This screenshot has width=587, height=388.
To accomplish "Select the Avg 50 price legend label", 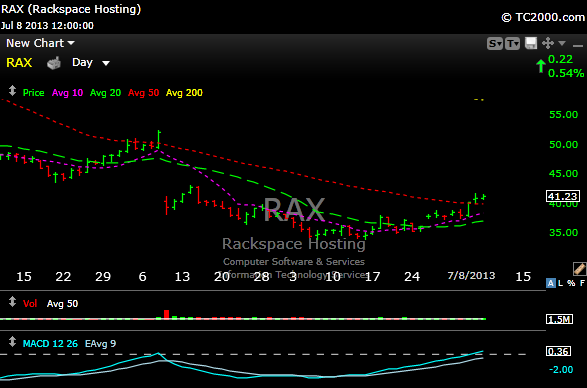I will pos(143,93).
